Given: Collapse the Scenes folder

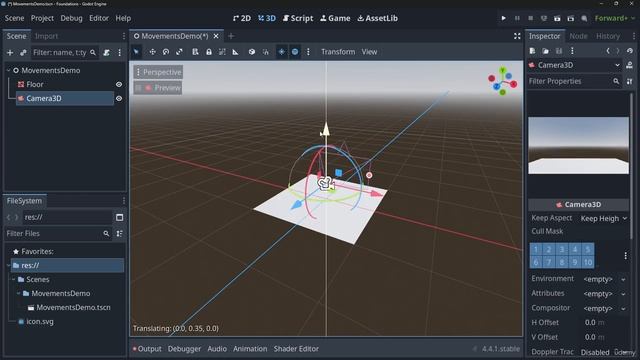Looking at the screenshot, I should (13, 280).
